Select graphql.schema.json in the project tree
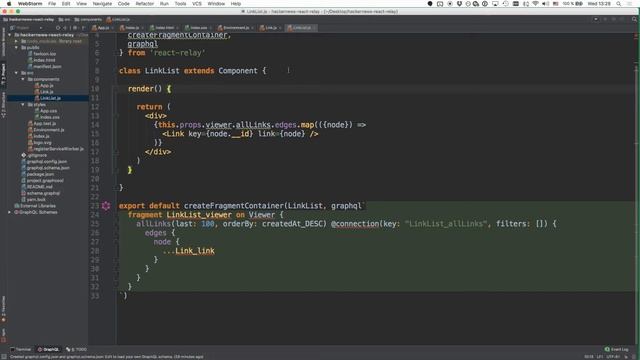Image resolution: width=640 pixels, height=360 pixels. coord(48,168)
